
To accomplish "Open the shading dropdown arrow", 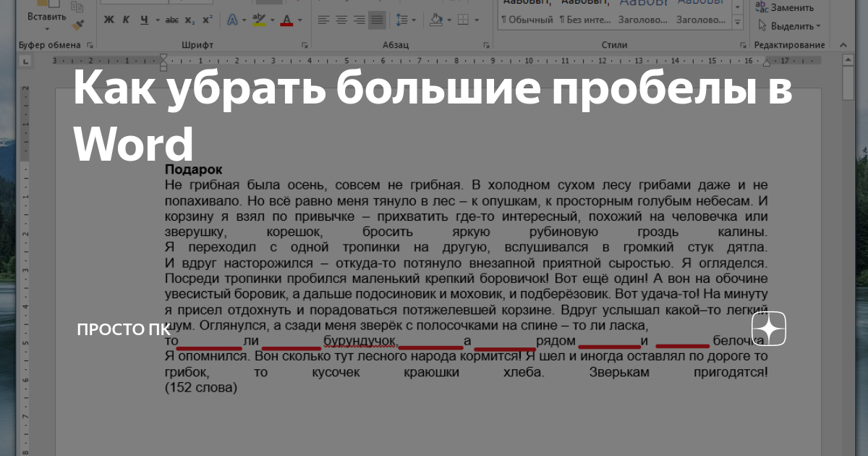I will 449,20.
